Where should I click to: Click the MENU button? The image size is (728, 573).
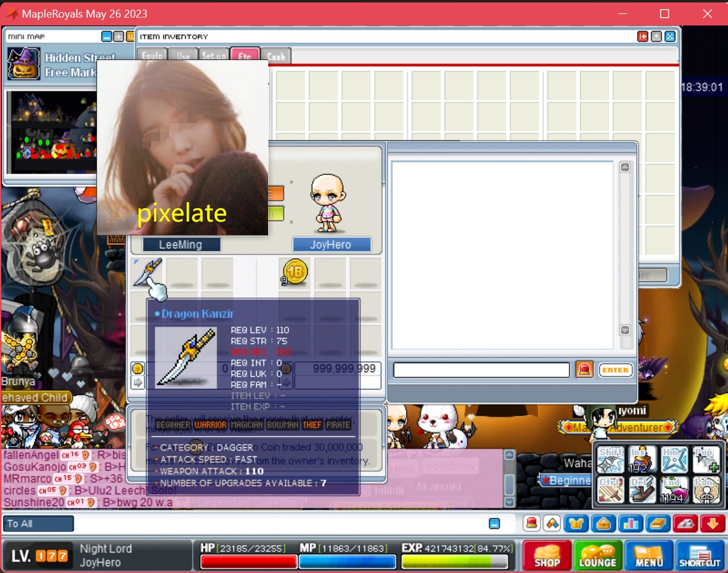pyautogui.click(x=649, y=556)
